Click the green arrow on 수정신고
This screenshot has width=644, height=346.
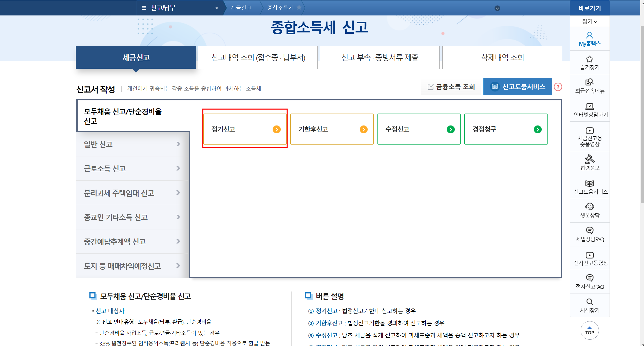coord(450,130)
